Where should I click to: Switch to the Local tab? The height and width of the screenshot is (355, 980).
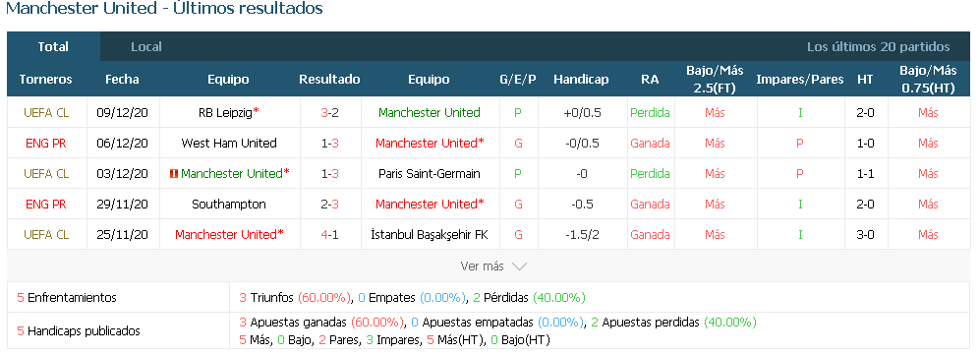click(x=146, y=47)
